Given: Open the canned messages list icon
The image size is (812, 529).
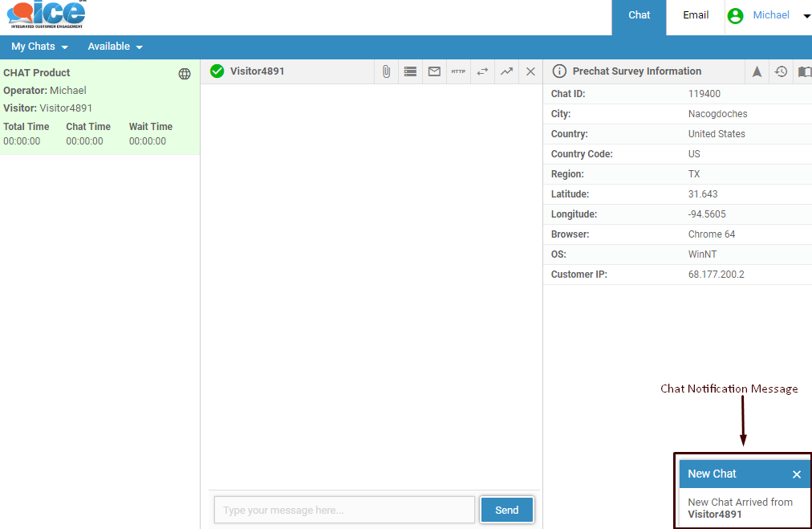Looking at the screenshot, I should click(410, 71).
